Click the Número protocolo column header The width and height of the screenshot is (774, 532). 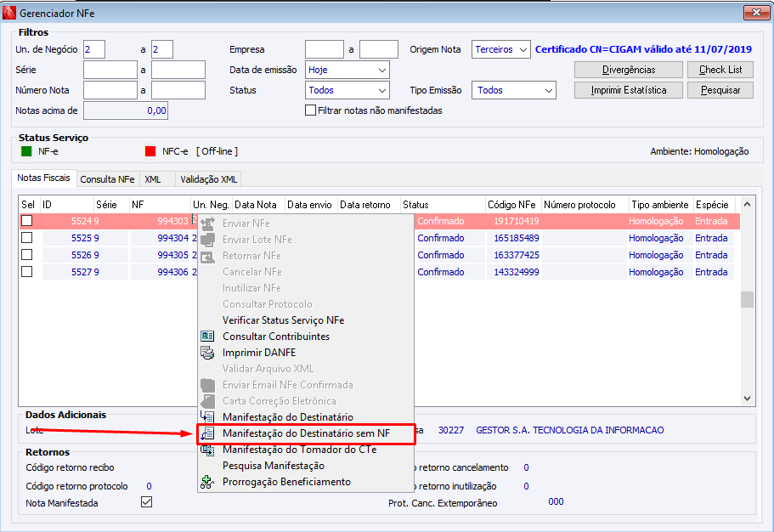point(585,205)
